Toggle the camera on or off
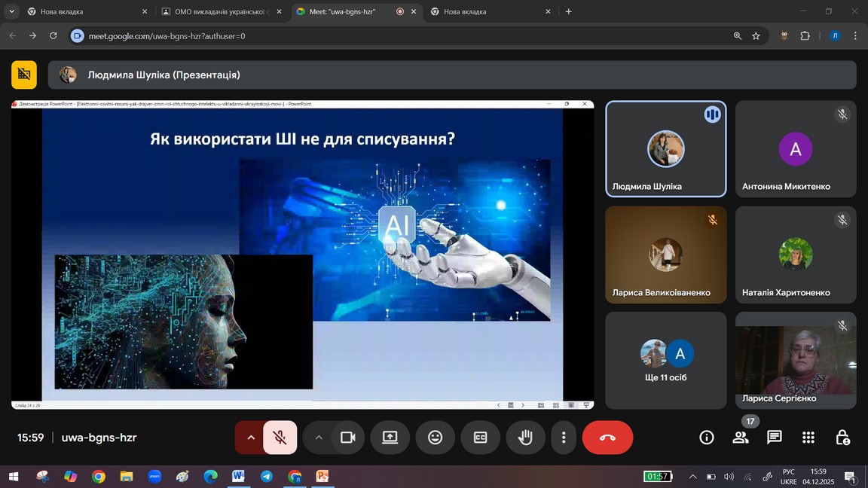Viewport: 868px width, 488px height. pyautogui.click(x=347, y=438)
